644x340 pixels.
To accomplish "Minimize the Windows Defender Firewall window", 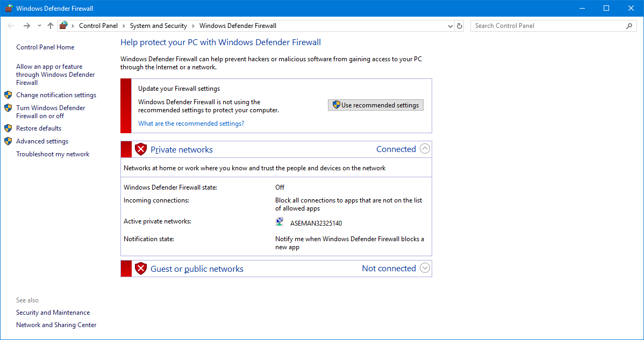I will [581, 8].
